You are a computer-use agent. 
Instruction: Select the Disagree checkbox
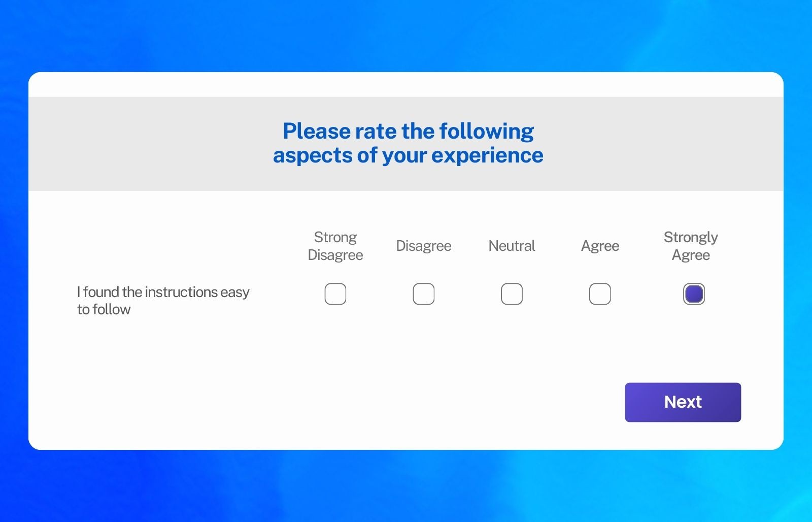424,293
